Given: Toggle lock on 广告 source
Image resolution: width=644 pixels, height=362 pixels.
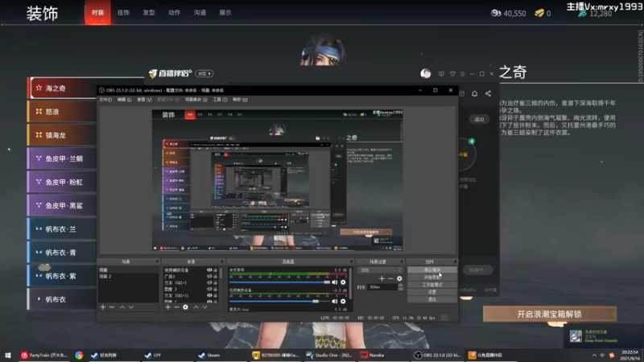Looking at the screenshot, I should (215, 276).
